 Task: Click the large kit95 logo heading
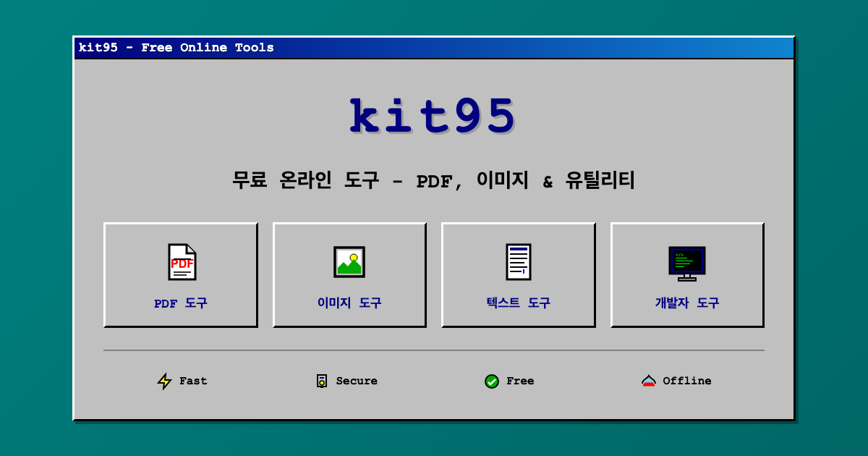coord(433,116)
